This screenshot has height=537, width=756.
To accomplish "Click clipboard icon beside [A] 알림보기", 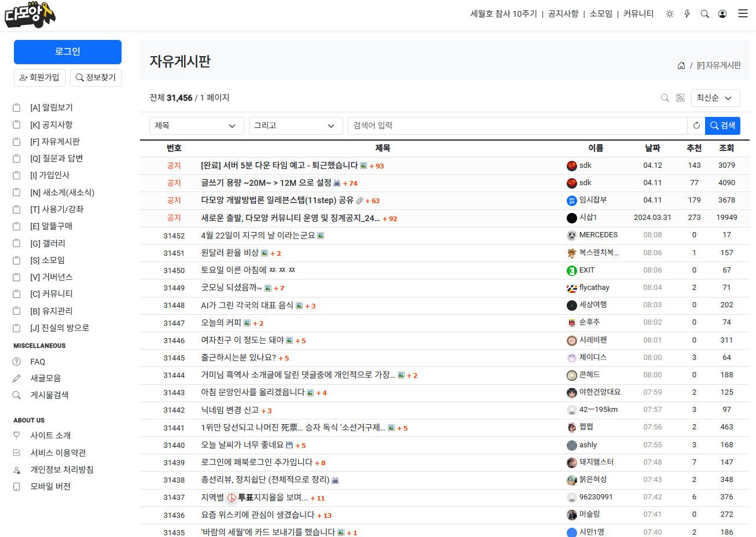I will point(17,108).
